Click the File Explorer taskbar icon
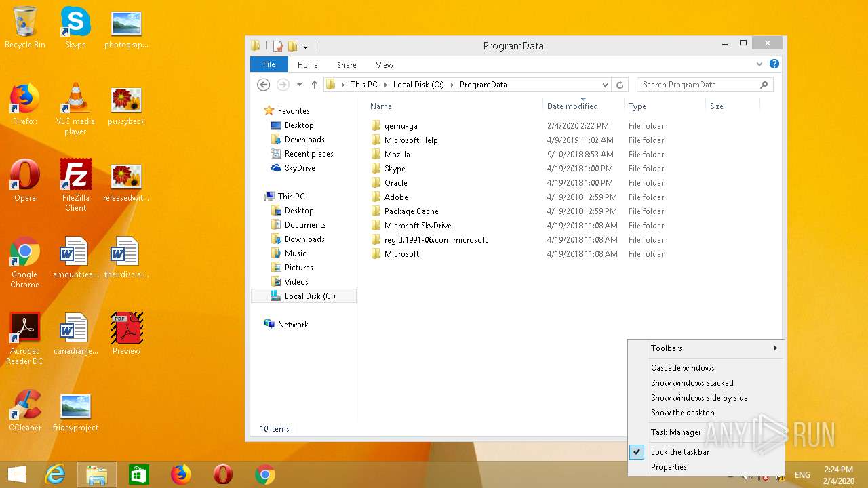Viewport: 868px width, 488px height. point(97,474)
